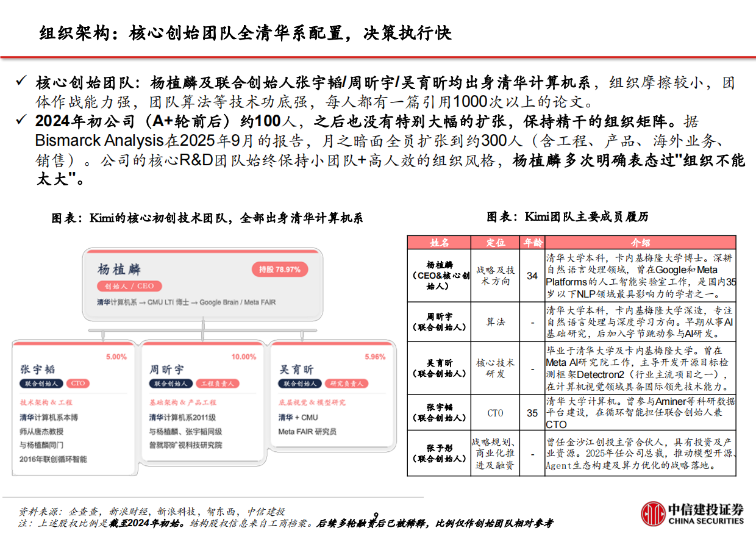Click the 年龄 table header
Screen dimensions: 756x536
532,242
